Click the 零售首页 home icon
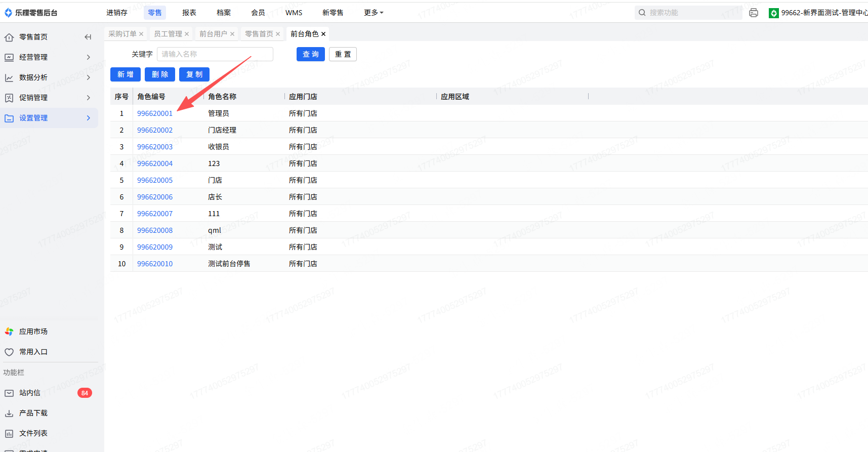 pyautogui.click(x=9, y=37)
